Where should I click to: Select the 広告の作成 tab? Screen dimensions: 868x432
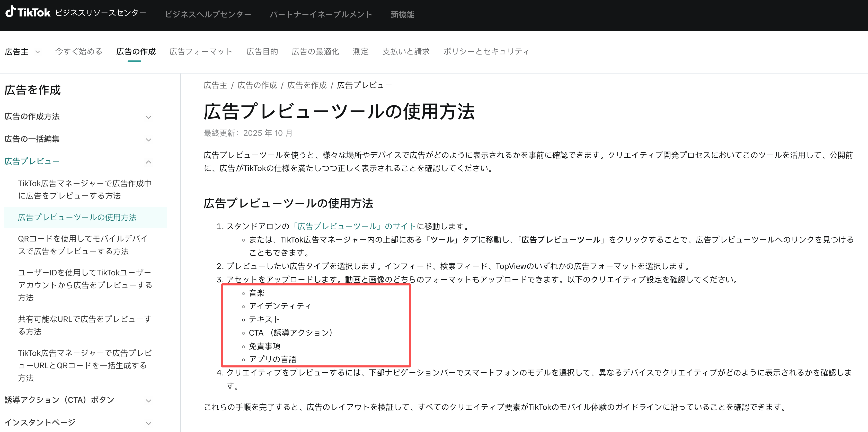(136, 51)
